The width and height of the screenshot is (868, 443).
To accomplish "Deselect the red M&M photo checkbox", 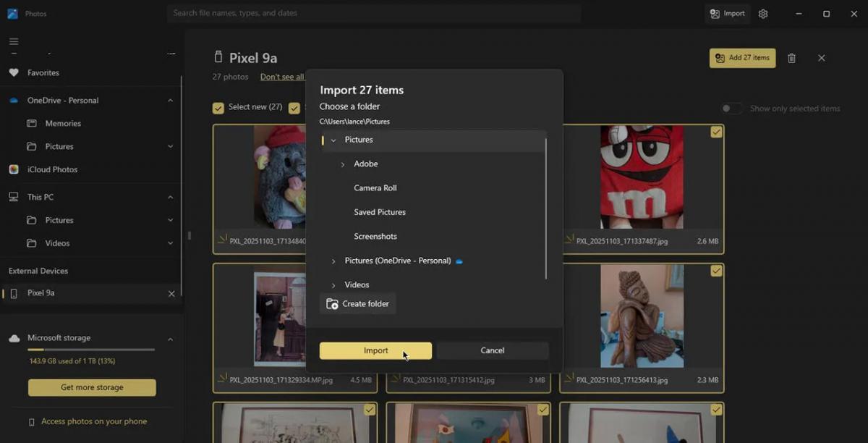I will (x=716, y=132).
